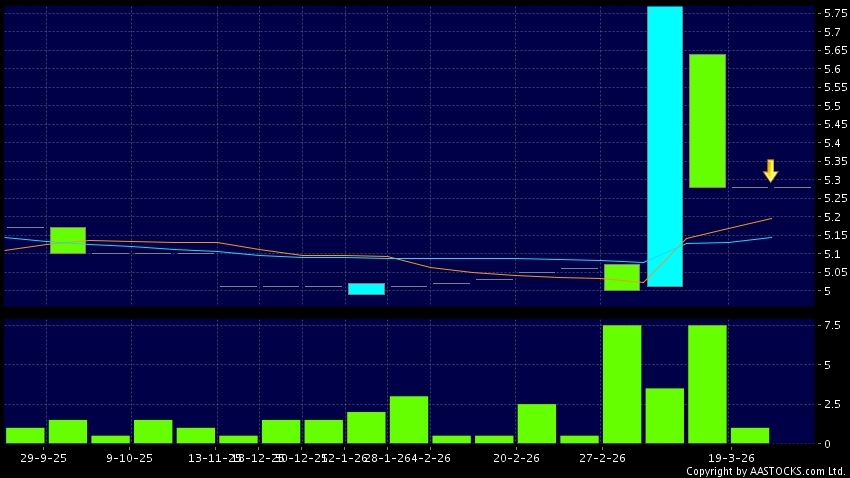Click the 5.75 price axis label
Screen dimensions: 850x478
point(832,13)
